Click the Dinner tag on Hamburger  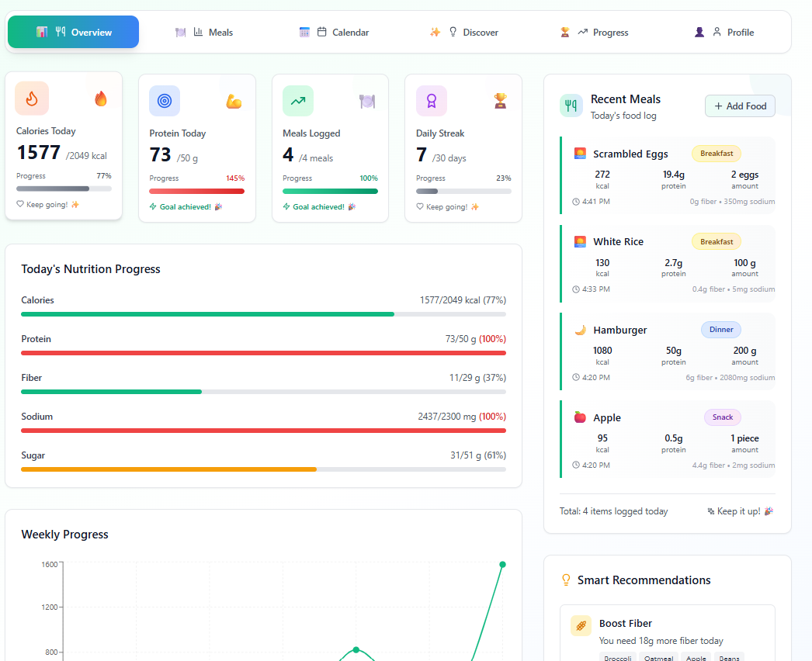click(721, 329)
